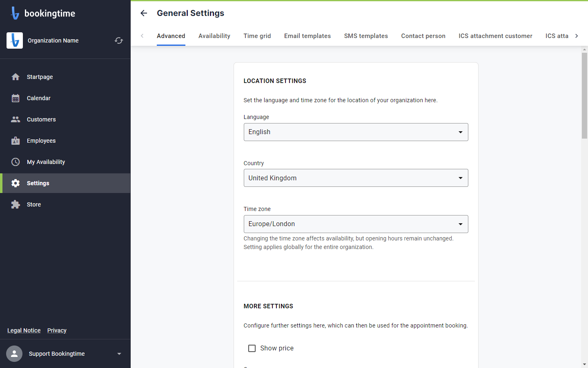
Task: Click the Show price label text
Action: pos(277,348)
